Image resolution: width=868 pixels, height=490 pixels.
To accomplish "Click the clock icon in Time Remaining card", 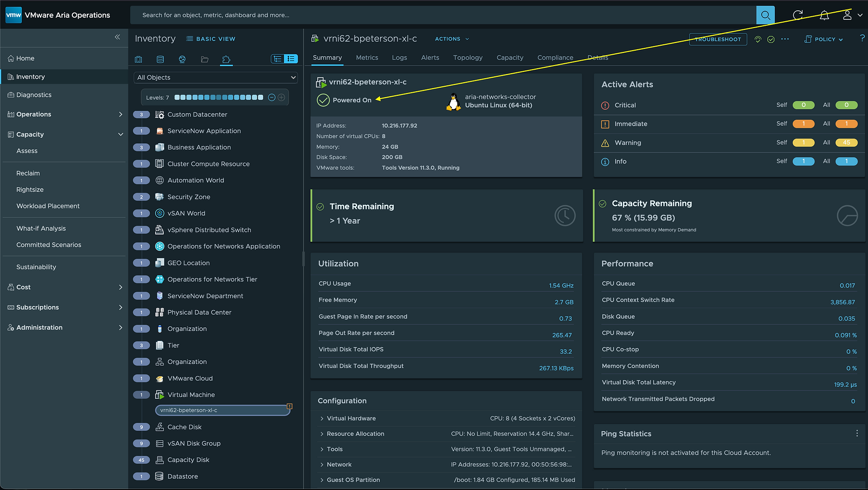I will pyautogui.click(x=565, y=216).
